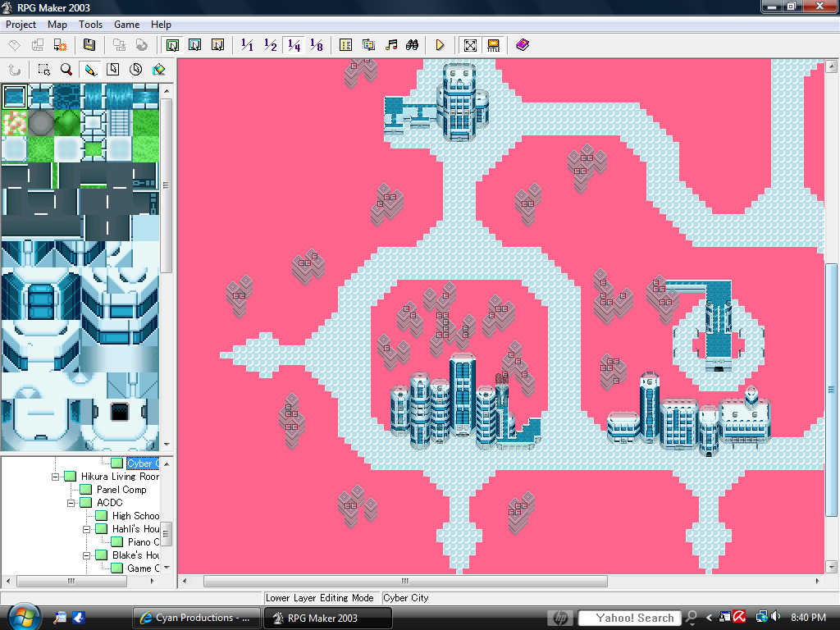Start test play with the yellow arrow
This screenshot has height=630, width=840.
441,45
